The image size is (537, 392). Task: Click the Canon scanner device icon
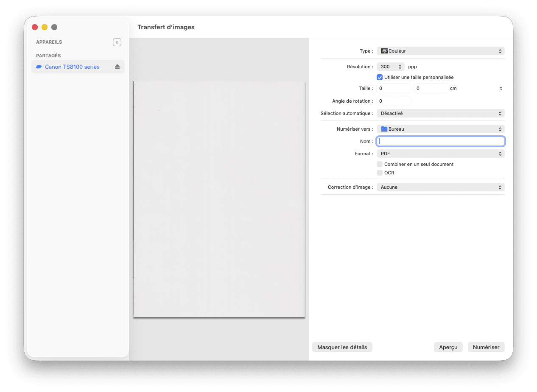click(39, 67)
